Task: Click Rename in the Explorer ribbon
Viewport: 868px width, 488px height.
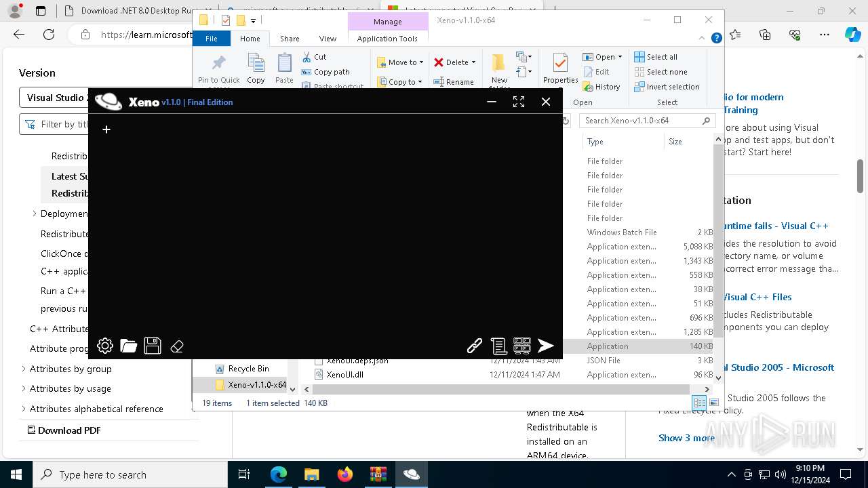Action: pos(454,82)
